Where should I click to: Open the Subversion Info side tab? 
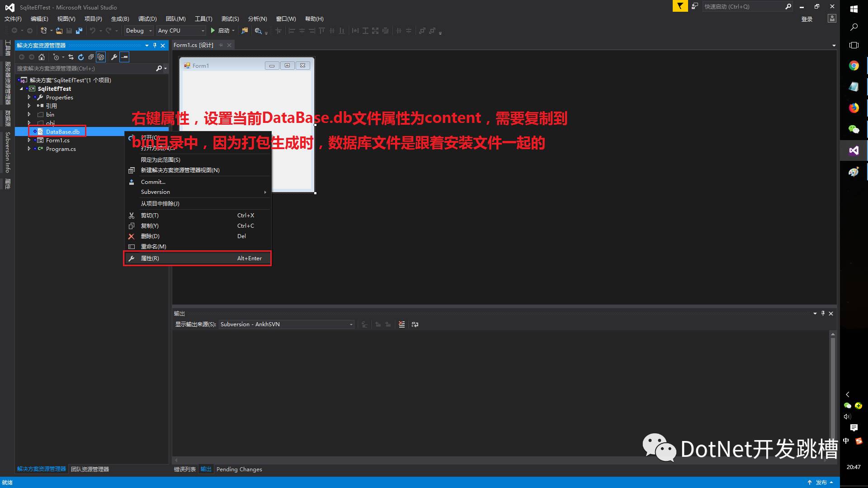coord(8,152)
